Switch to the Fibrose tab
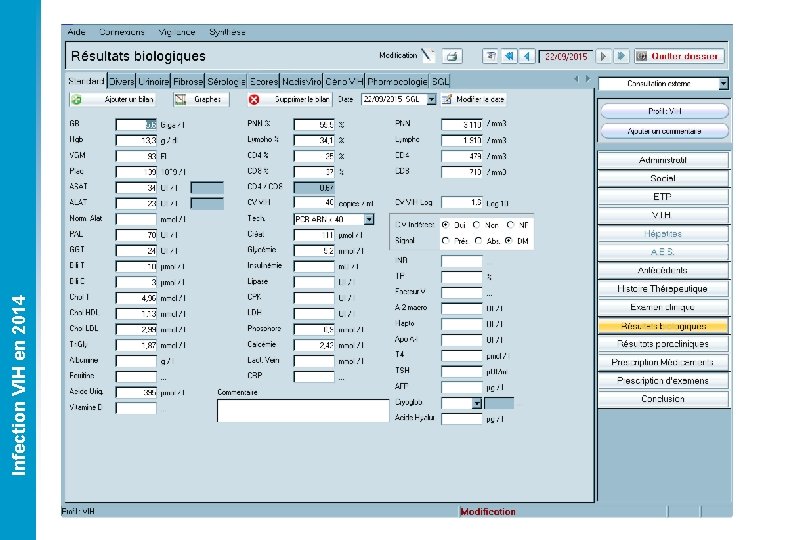Image resolution: width=810 pixels, height=540 pixels. [x=188, y=81]
